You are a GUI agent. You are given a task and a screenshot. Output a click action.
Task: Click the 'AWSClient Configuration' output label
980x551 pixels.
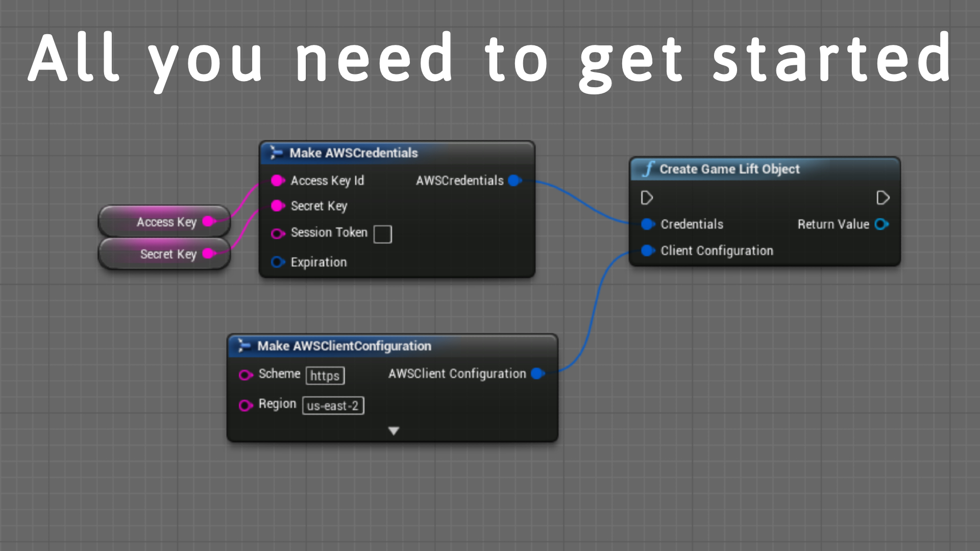(x=457, y=373)
